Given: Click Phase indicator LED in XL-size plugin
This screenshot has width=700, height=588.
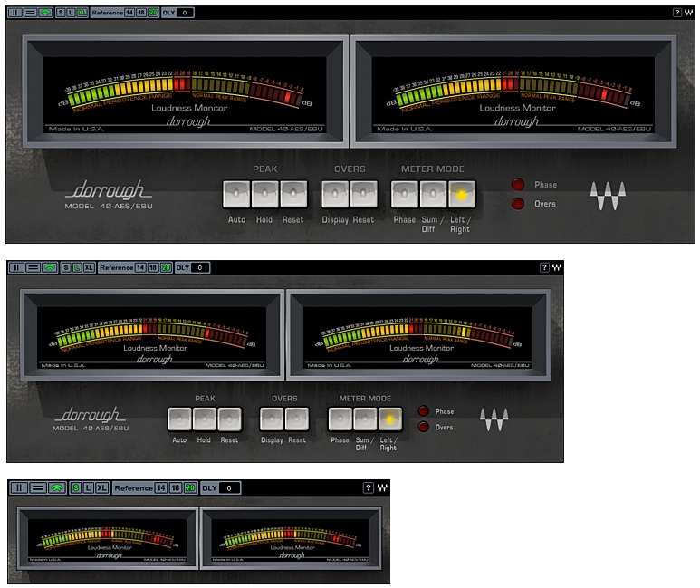Looking at the screenshot, I should point(518,185).
